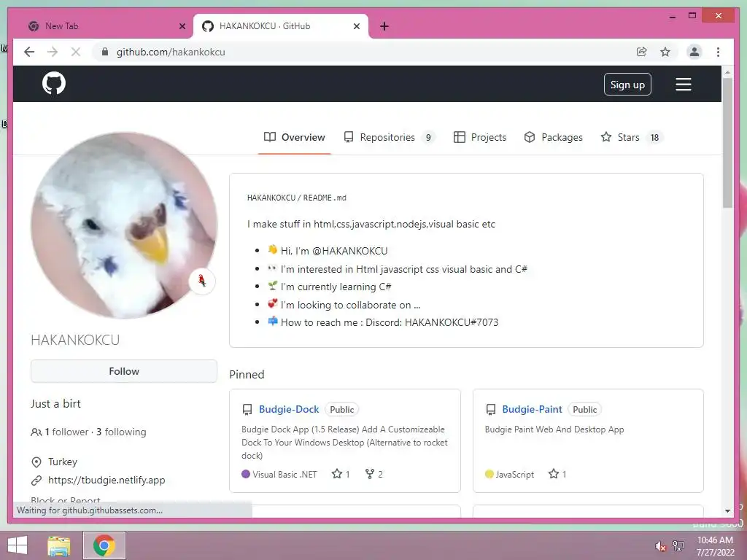Viewport: 747px width, 560px height.
Task: Click the budgie profile avatar picture
Action: click(x=124, y=225)
